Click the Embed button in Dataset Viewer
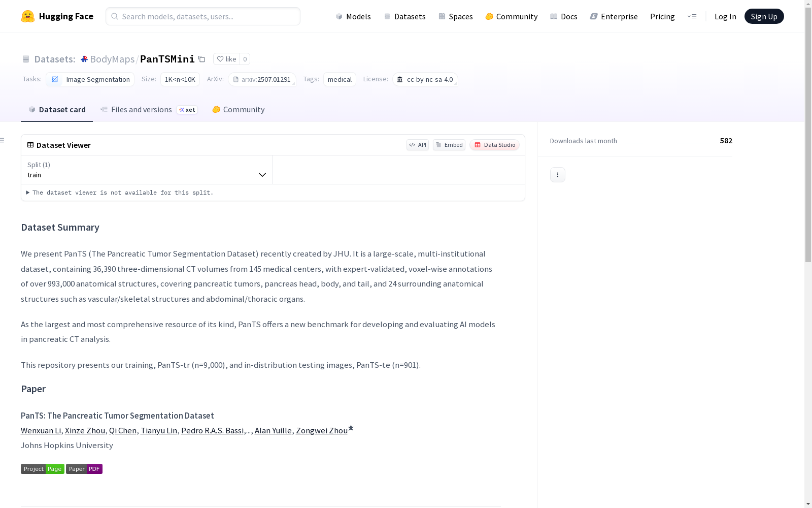This screenshot has height=508, width=812. 449,145
